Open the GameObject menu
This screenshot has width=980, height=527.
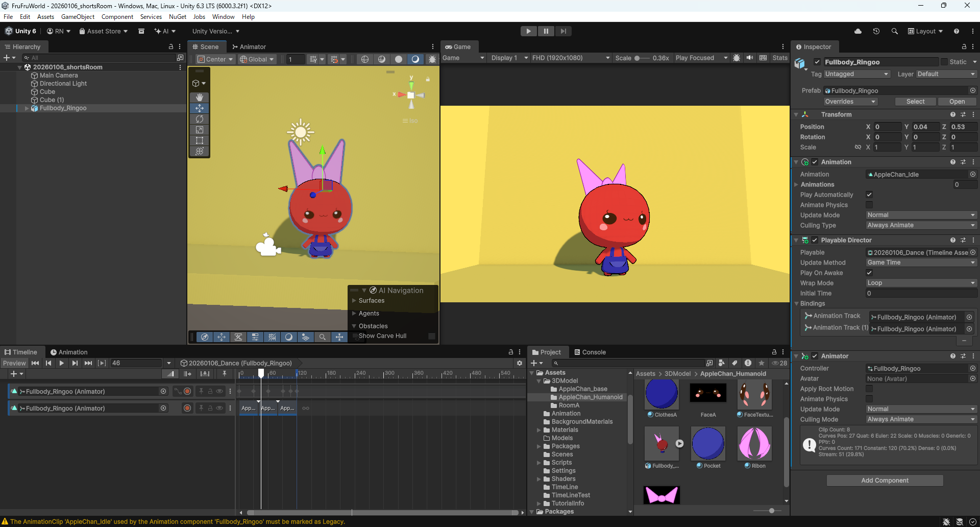click(78, 16)
